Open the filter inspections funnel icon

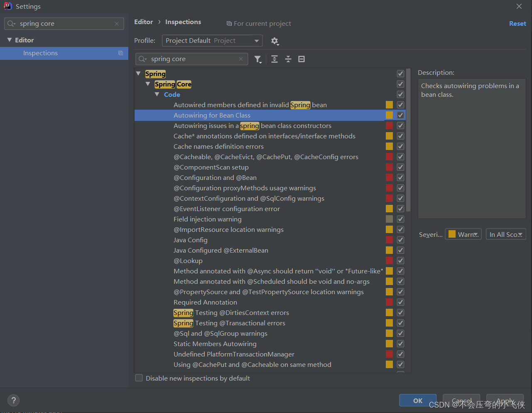click(258, 59)
